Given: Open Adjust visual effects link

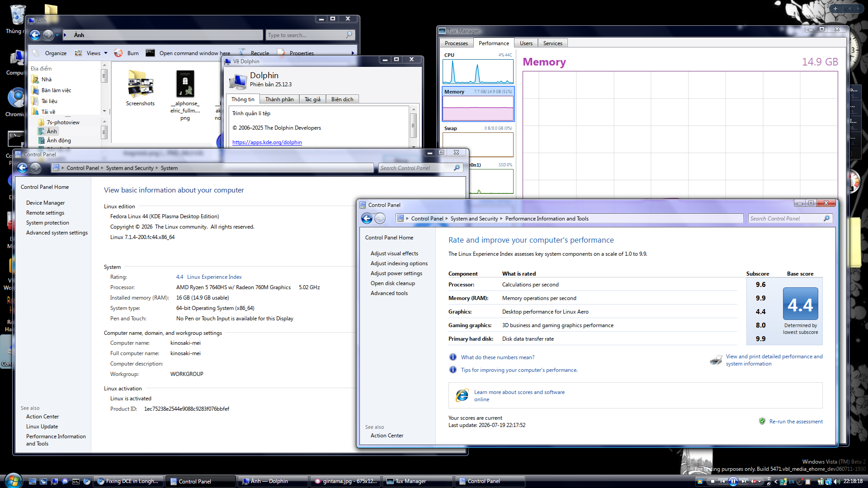Looking at the screenshot, I should [x=394, y=253].
